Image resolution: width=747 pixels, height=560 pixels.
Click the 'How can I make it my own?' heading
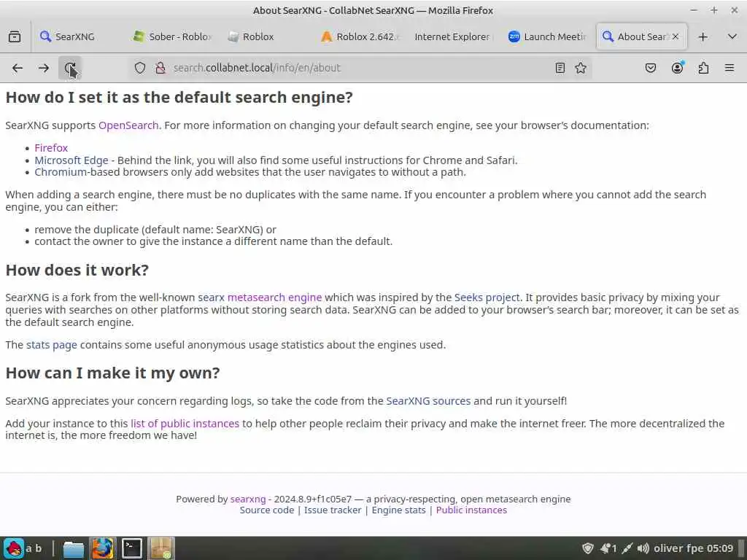112,373
